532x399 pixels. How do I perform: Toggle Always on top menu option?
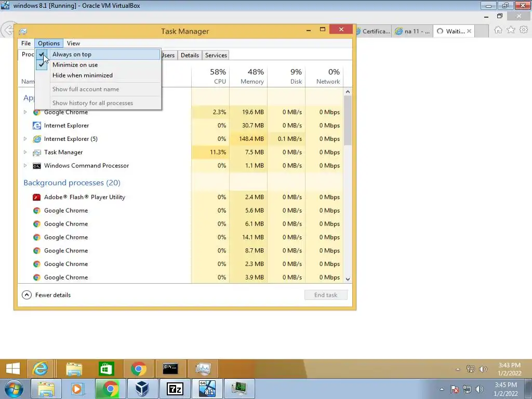pos(98,54)
